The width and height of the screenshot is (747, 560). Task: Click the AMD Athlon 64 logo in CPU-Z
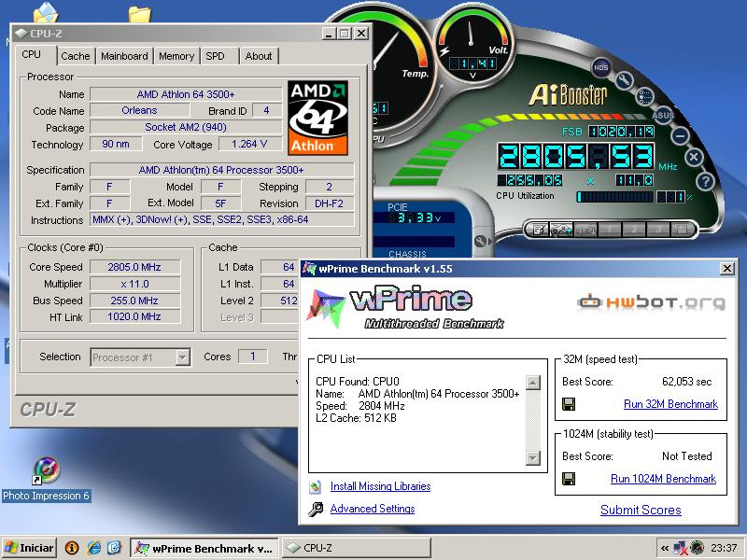(318, 118)
